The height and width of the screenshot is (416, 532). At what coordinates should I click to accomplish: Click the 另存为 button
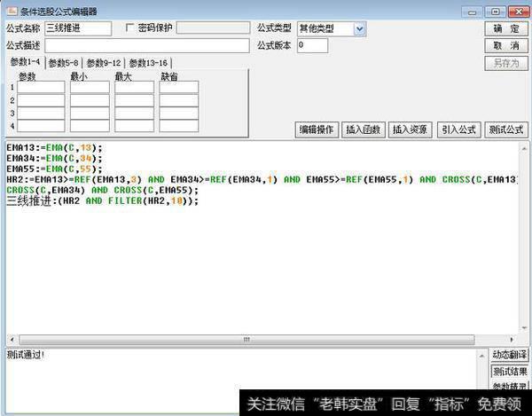pyautogui.click(x=506, y=63)
